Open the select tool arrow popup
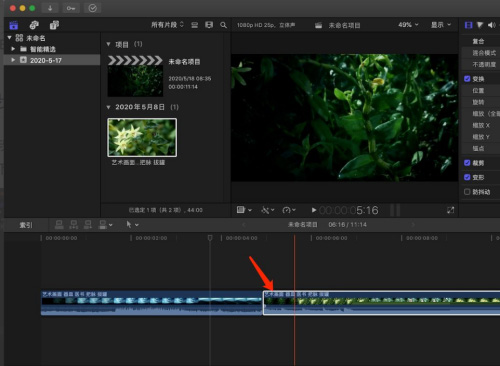Viewport: 500px width, 366px height. [132, 225]
